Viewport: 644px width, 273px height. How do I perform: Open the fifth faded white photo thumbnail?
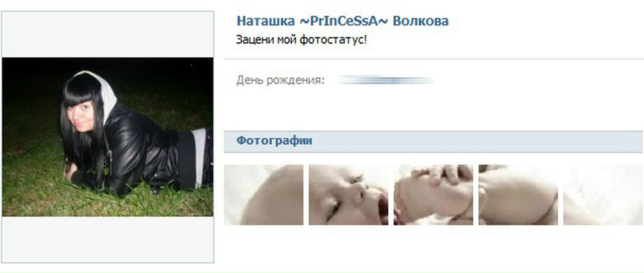coord(603,195)
